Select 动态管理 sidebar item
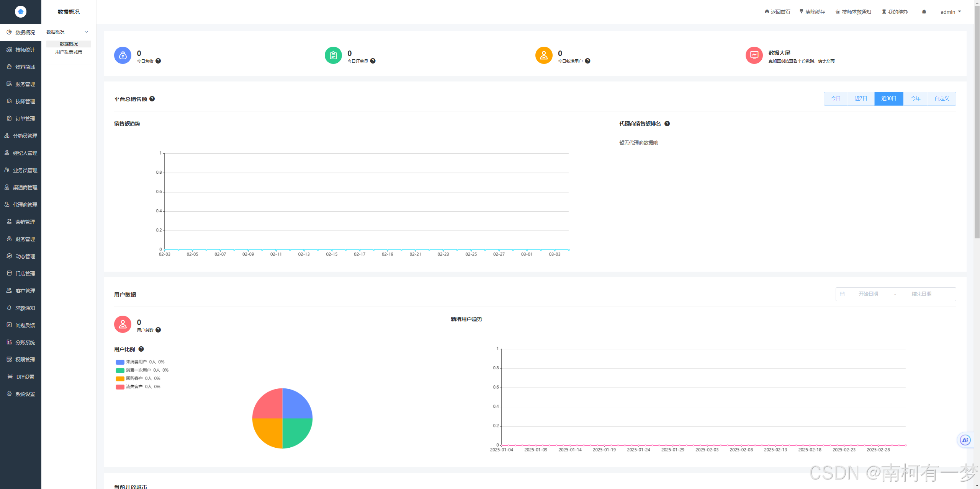This screenshot has width=980, height=489. [21, 256]
